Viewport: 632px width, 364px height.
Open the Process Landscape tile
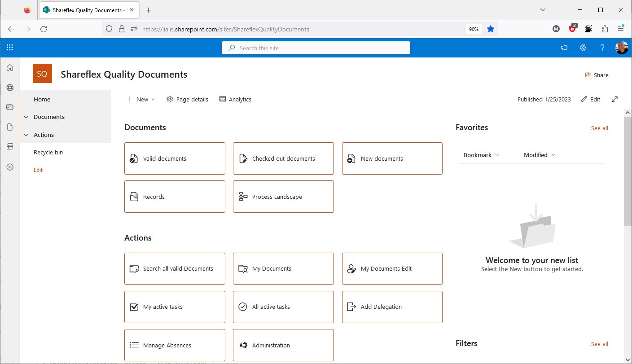pyautogui.click(x=283, y=197)
